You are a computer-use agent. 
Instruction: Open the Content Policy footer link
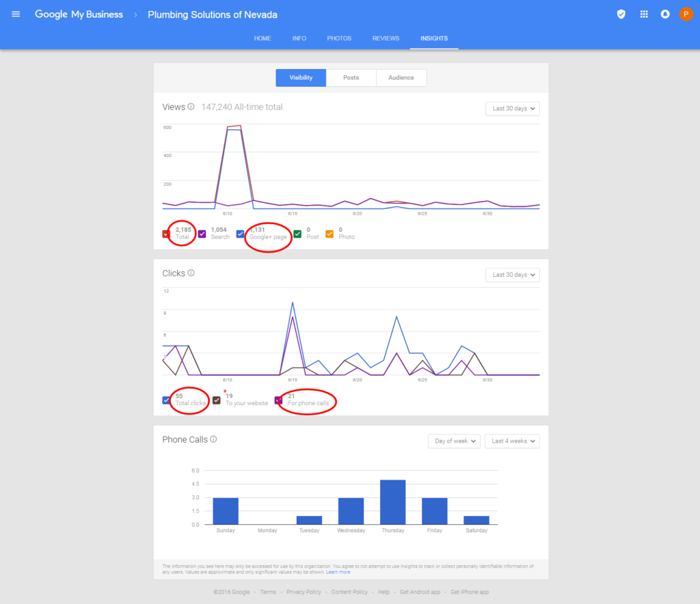pos(349,592)
